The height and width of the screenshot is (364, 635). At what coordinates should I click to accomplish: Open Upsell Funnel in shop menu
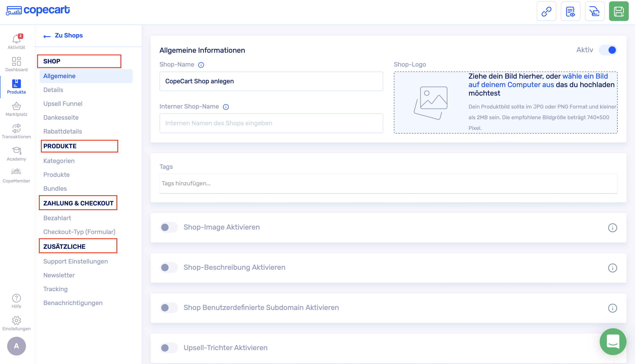click(x=63, y=104)
